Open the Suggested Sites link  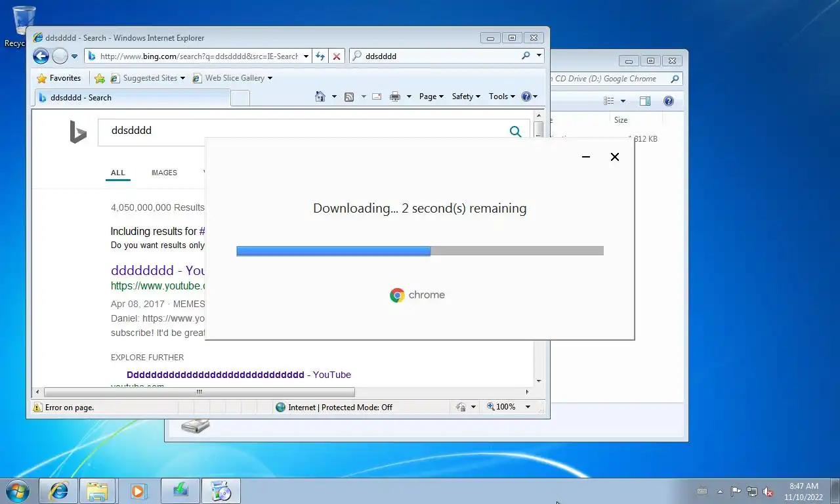[148, 78]
